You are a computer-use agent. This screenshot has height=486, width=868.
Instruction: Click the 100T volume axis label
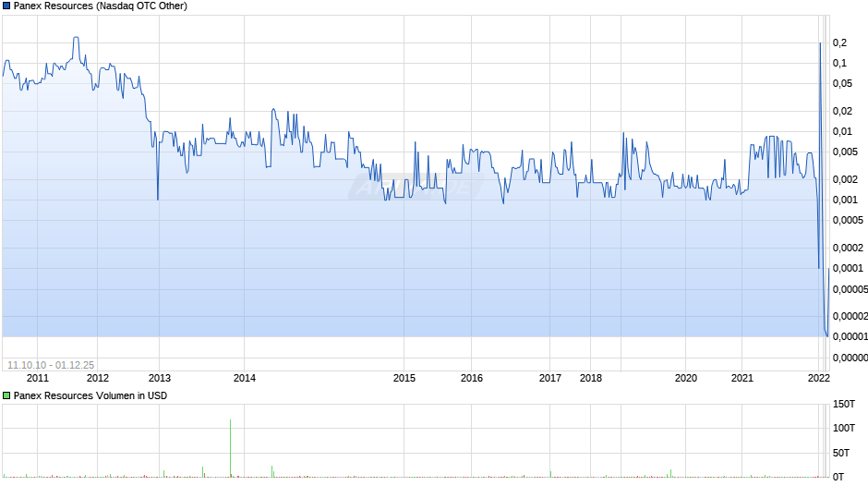tap(844, 428)
